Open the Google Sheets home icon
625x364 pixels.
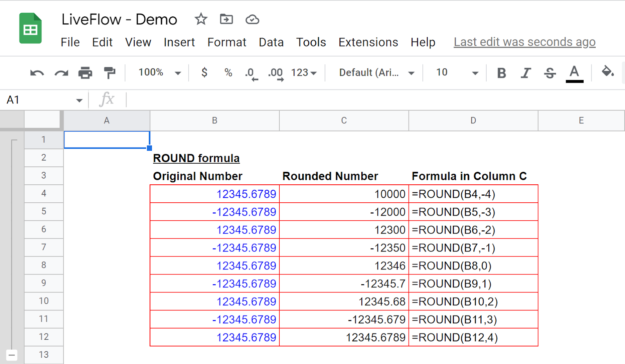tap(30, 29)
